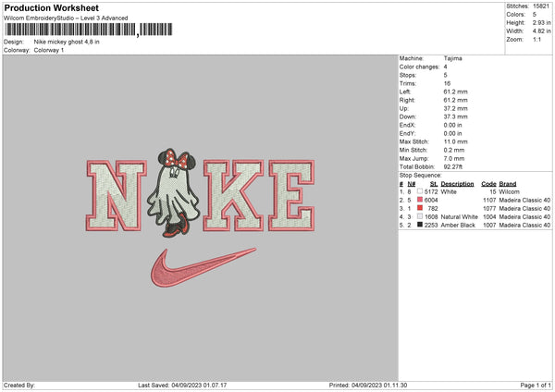Click the 'Description' column header
The width and height of the screenshot is (555, 392).
(x=457, y=184)
